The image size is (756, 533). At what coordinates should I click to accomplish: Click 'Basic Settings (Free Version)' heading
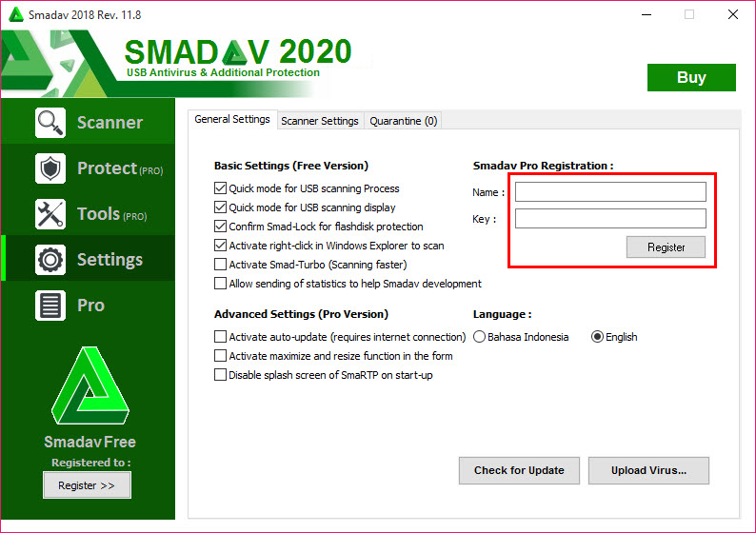[x=291, y=166]
